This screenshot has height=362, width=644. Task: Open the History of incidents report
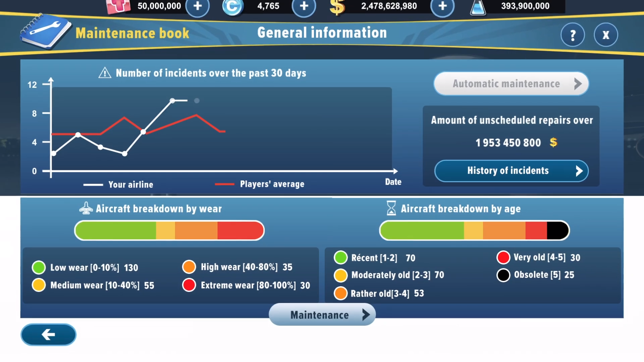(x=511, y=171)
